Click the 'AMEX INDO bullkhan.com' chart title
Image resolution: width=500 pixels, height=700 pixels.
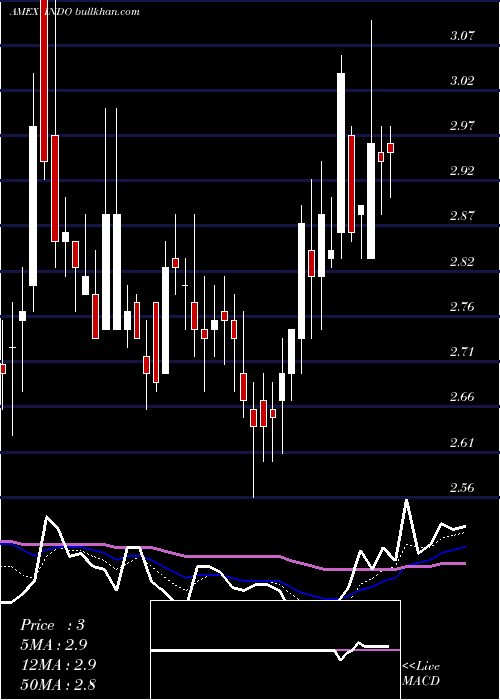pyautogui.click(x=75, y=12)
